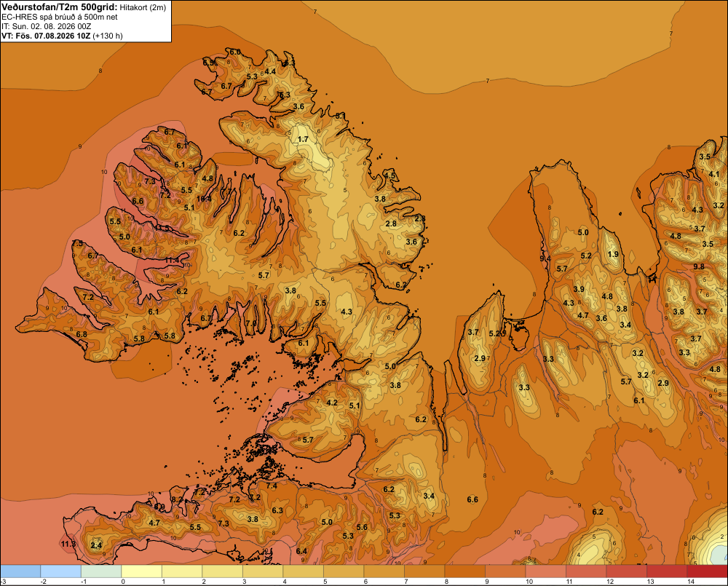
Task: Pick the light blue legend swatch between -2 and -1
Action: [61, 571]
